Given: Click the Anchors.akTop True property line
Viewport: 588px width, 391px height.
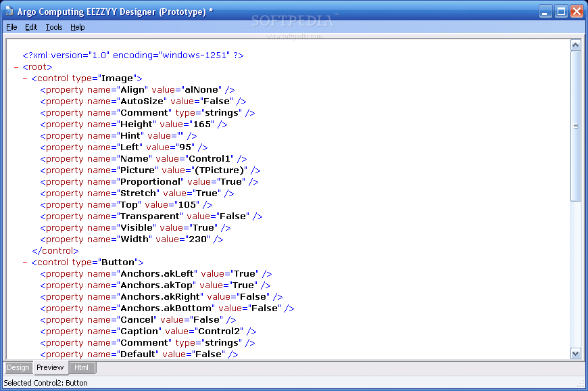Looking at the screenshot, I should point(155,285).
